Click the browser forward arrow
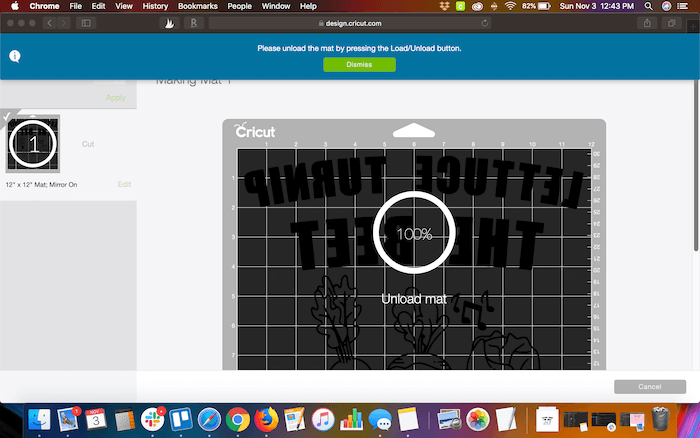Viewport: 700px width, 438px height. [64, 23]
